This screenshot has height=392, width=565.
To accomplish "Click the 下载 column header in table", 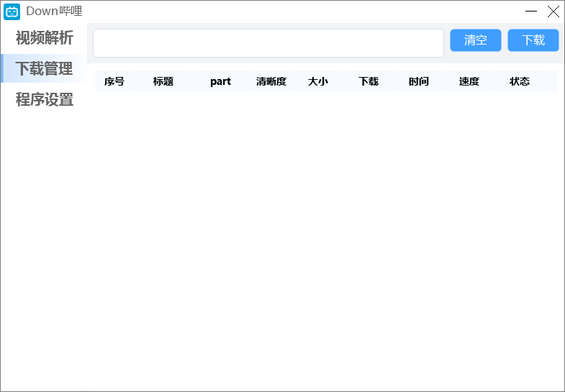I will pos(369,81).
